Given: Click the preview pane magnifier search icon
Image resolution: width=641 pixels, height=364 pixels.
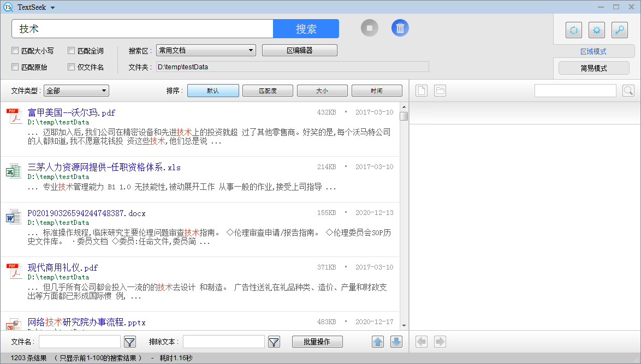Looking at the screenshot, I should coord(628,91).
